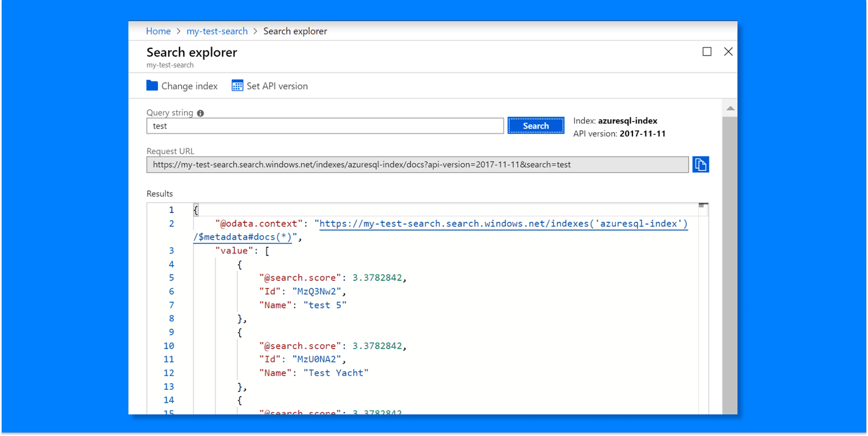Copy the Request URL with the copy icon
868x436 pixels.
pyautogui.click(x=701, y=164)
